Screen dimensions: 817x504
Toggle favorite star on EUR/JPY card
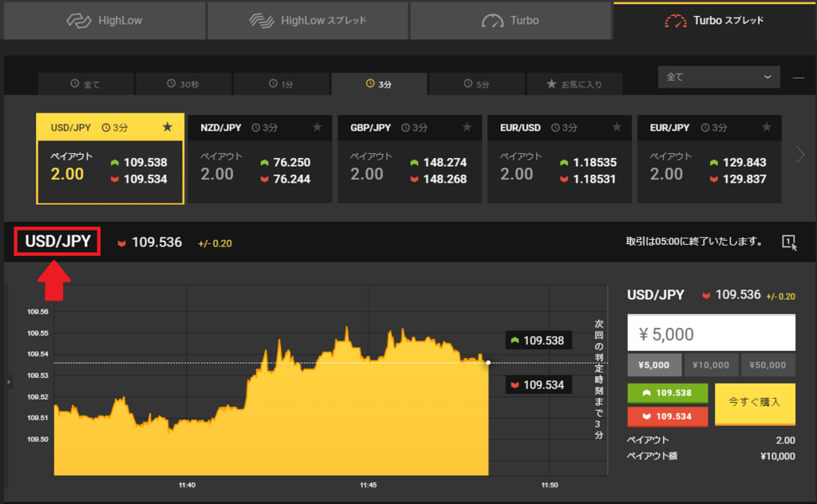(x=767, y=127)
